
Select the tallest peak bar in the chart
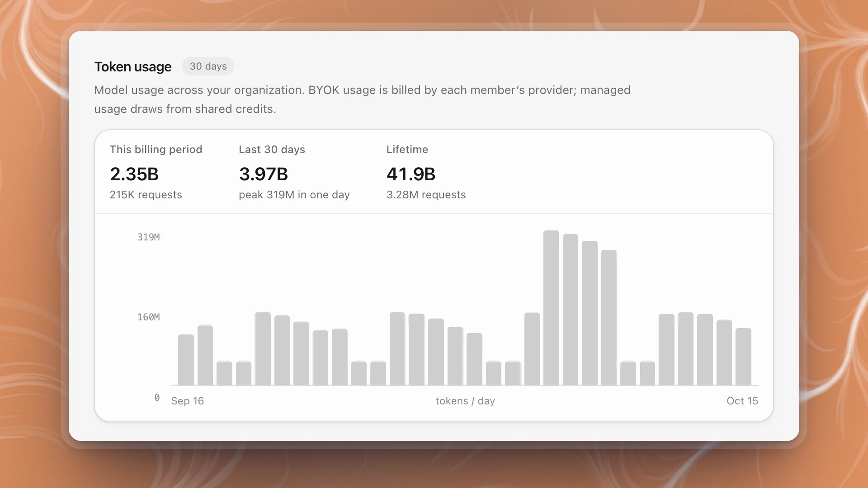tap(551, 308)
